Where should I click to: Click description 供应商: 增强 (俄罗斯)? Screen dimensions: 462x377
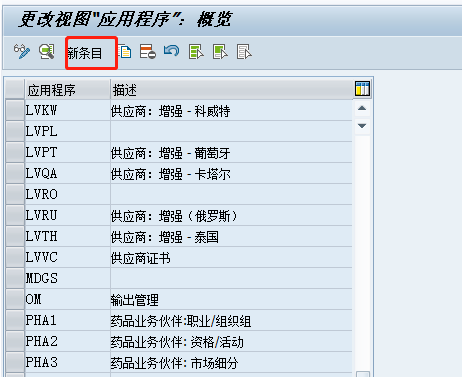tap(231, 215)
